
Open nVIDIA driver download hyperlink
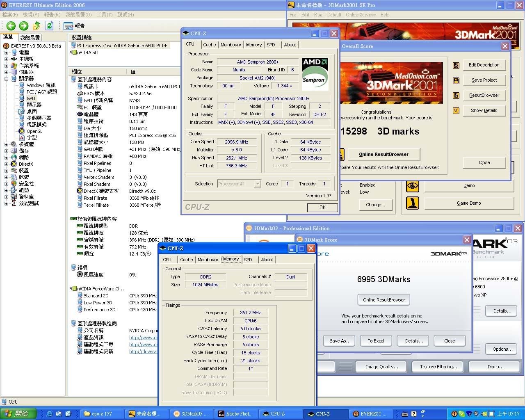point(144,345)
